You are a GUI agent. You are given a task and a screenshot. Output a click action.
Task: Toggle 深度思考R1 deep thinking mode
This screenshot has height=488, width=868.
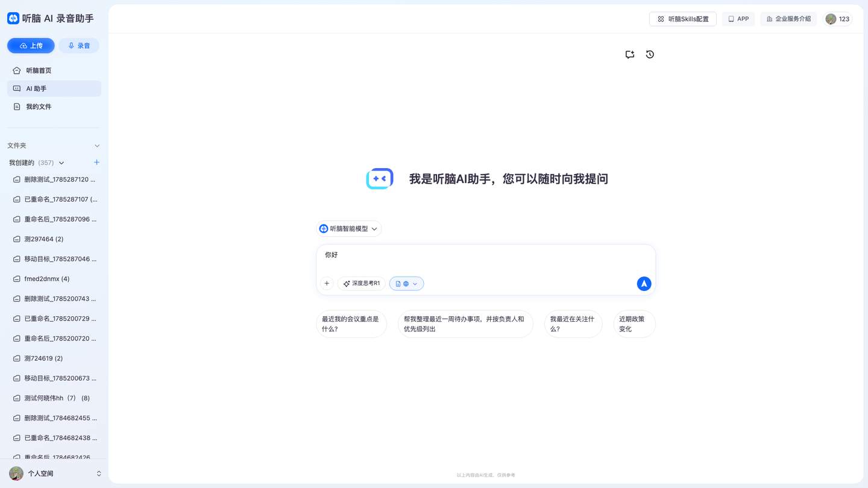(362, 283)
